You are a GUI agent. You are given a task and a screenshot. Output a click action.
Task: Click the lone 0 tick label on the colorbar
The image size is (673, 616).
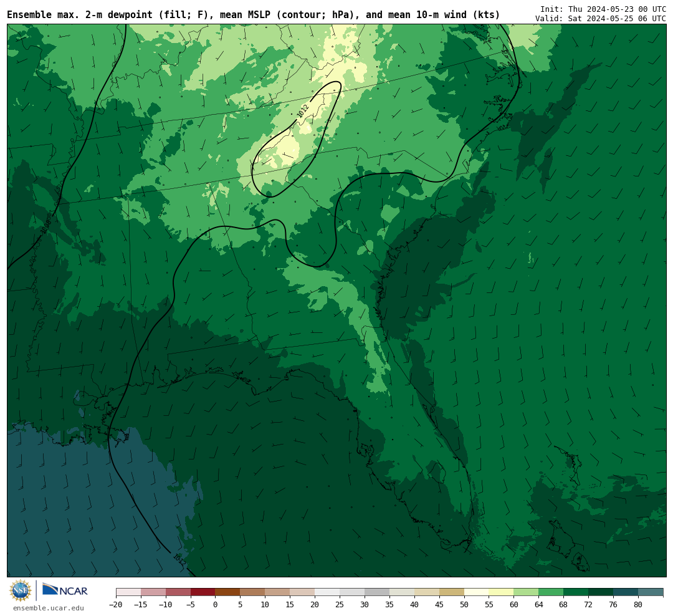coord(216,605)
